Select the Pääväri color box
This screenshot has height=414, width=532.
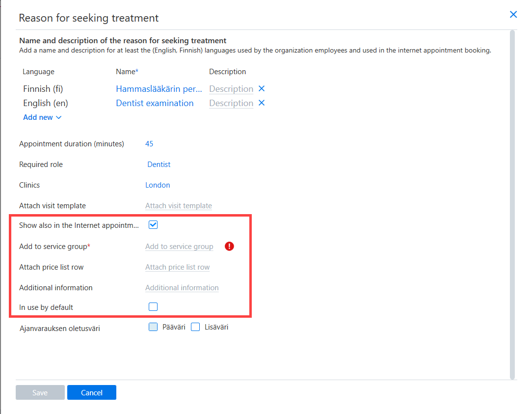pos(153,327)
